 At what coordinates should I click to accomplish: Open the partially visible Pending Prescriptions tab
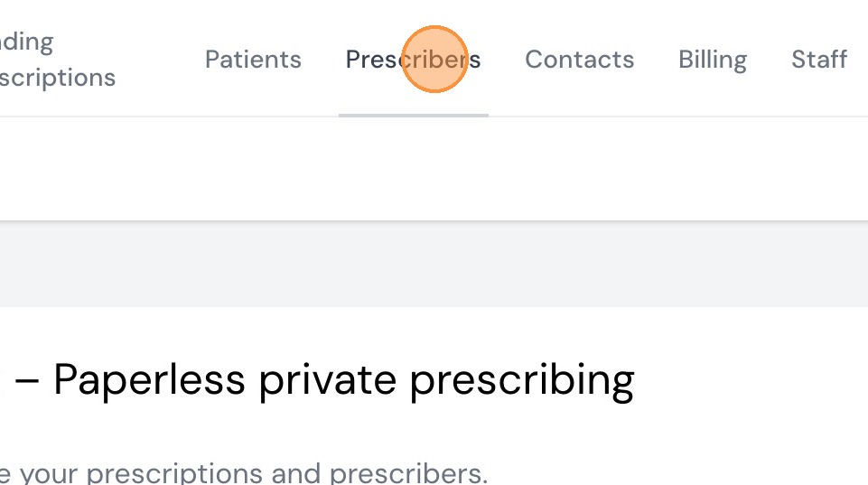click(56, 60)
